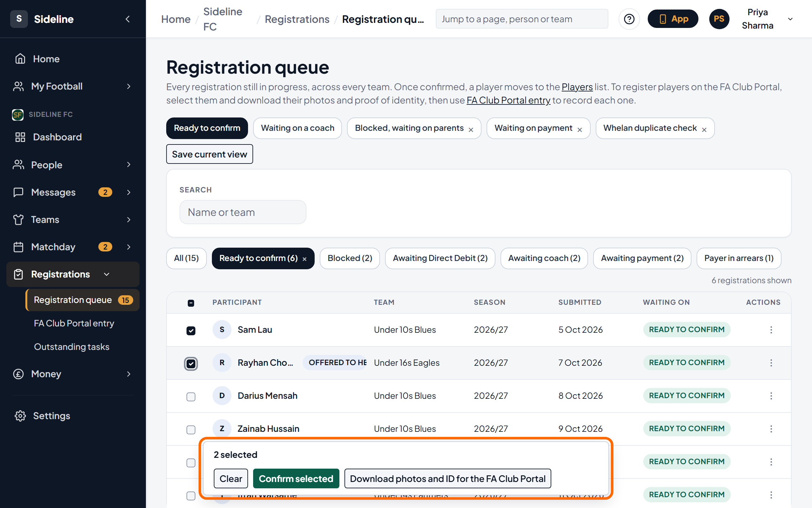Collapse the sidebar with the chevron icon
812x508 pixels.
pos(128,19)
